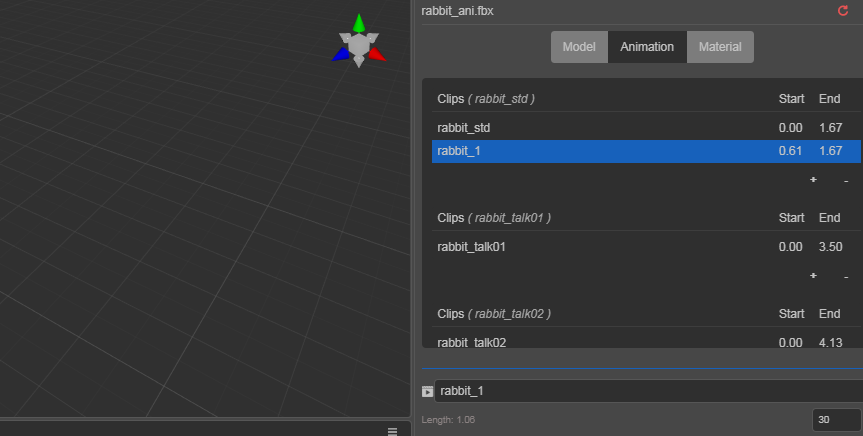Switch to the Animation tab
The height and width of the screenshot is (436, 863).
[647, 47]
